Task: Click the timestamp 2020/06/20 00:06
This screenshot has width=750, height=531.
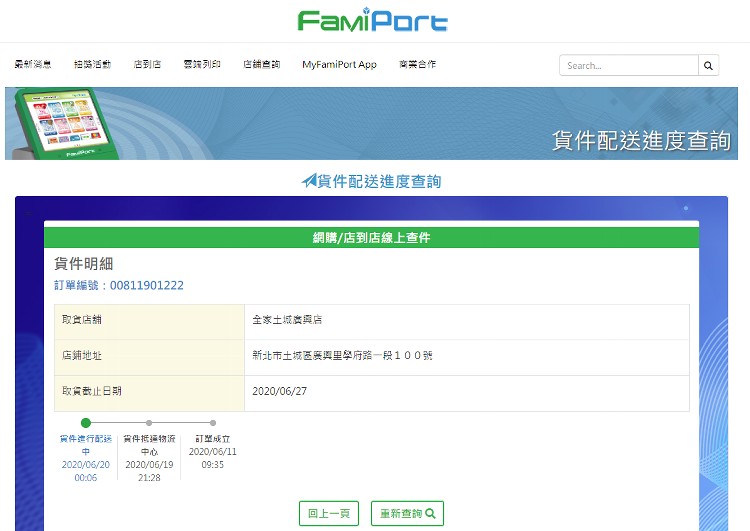Action: 86,471
